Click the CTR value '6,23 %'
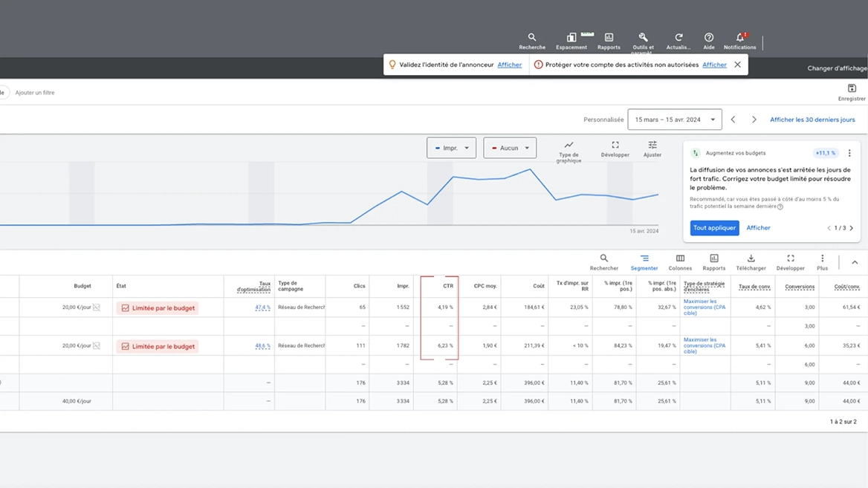Viewport: 868px width, 488px height. pyautogui.click(x=445, y=346)
